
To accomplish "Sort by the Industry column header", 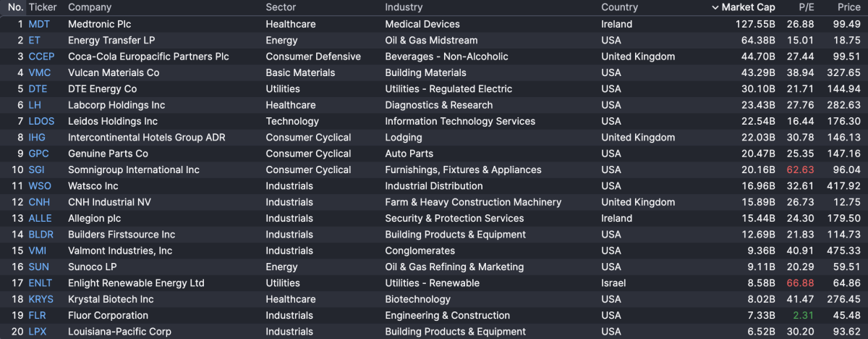I will coord(404,7).
